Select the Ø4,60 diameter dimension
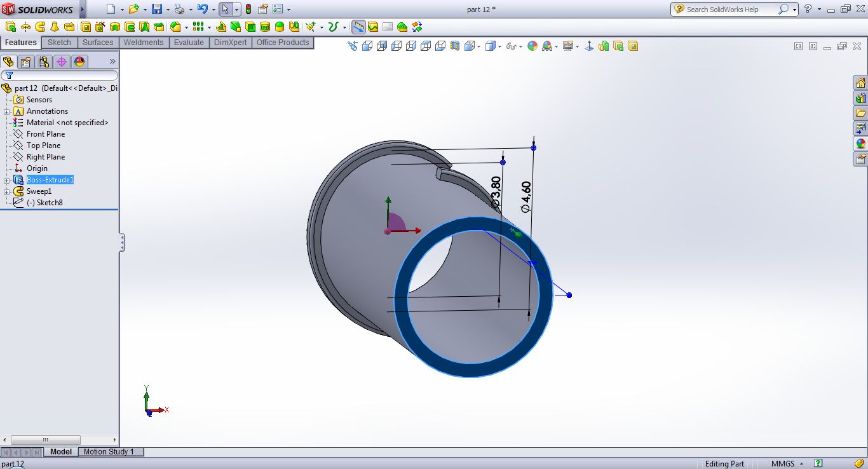This screenshot has width=868, height=469. [526, 196]
